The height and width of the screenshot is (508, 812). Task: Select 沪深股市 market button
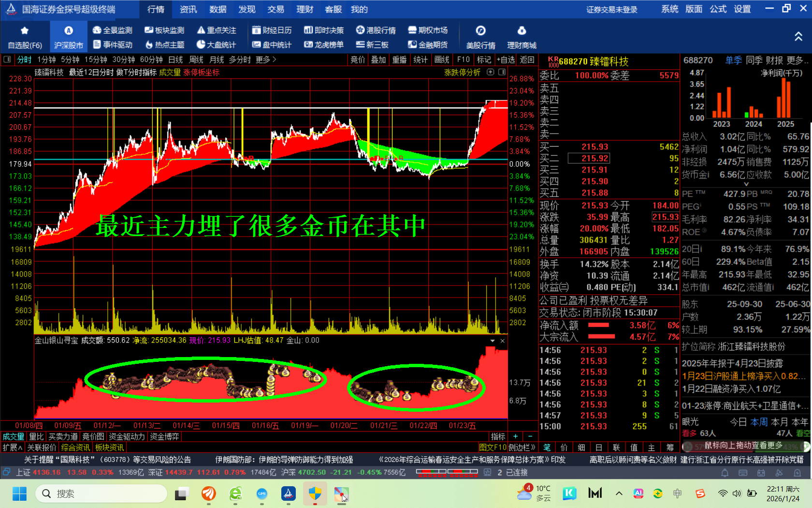[69, 37]
